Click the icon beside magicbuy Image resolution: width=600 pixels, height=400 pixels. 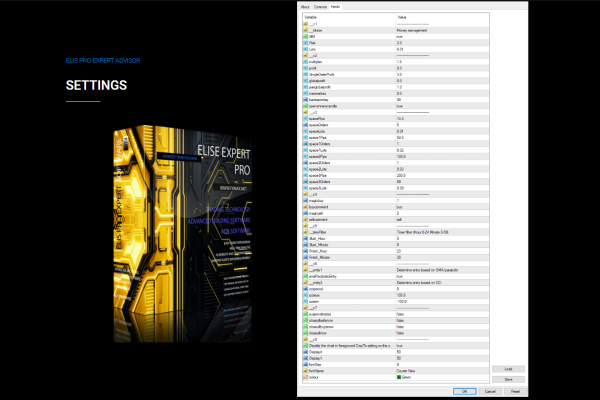pyautogui.click(x=305, y=201)
